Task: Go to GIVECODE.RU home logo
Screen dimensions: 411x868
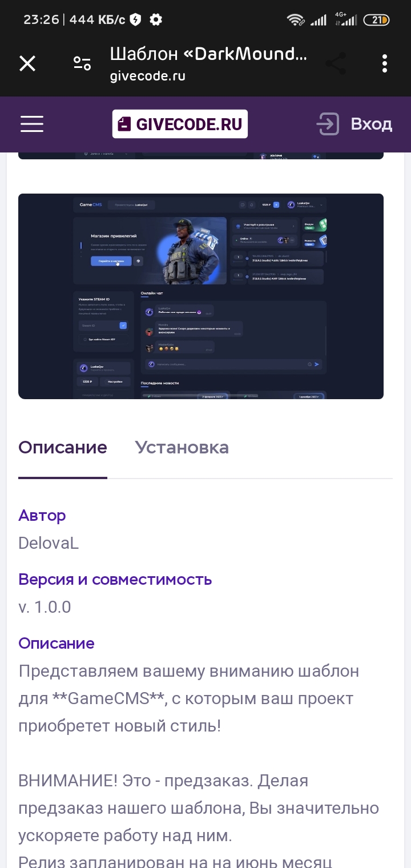Action: click(180, 124)
